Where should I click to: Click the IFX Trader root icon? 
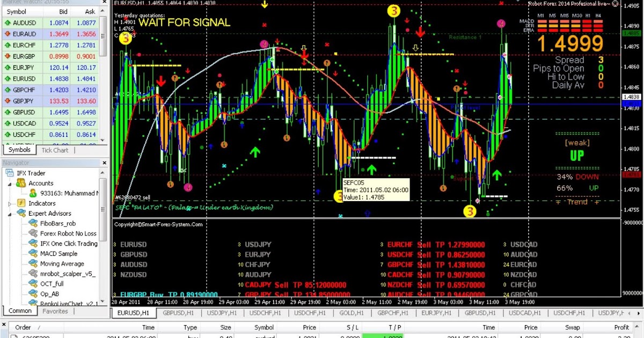tap(10, 173)
